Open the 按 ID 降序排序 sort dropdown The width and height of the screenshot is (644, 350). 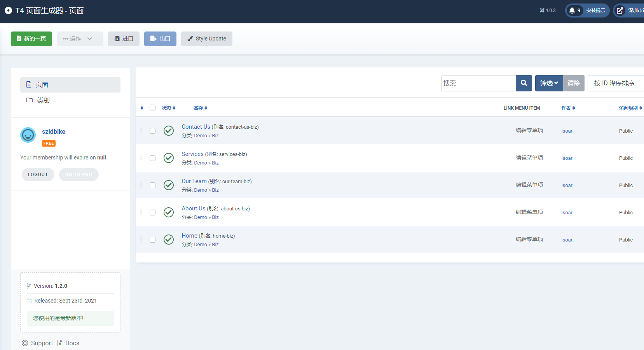click(x=615, y=83)
